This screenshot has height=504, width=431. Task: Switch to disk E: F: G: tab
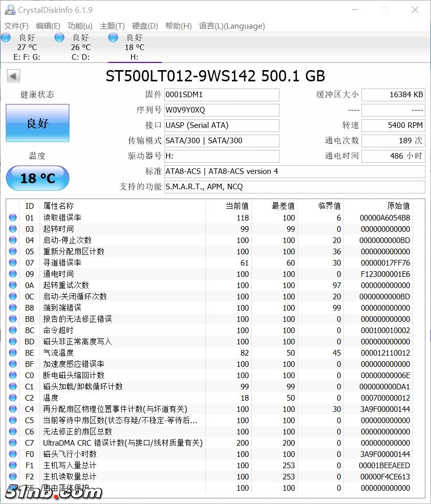pos(27,47)
